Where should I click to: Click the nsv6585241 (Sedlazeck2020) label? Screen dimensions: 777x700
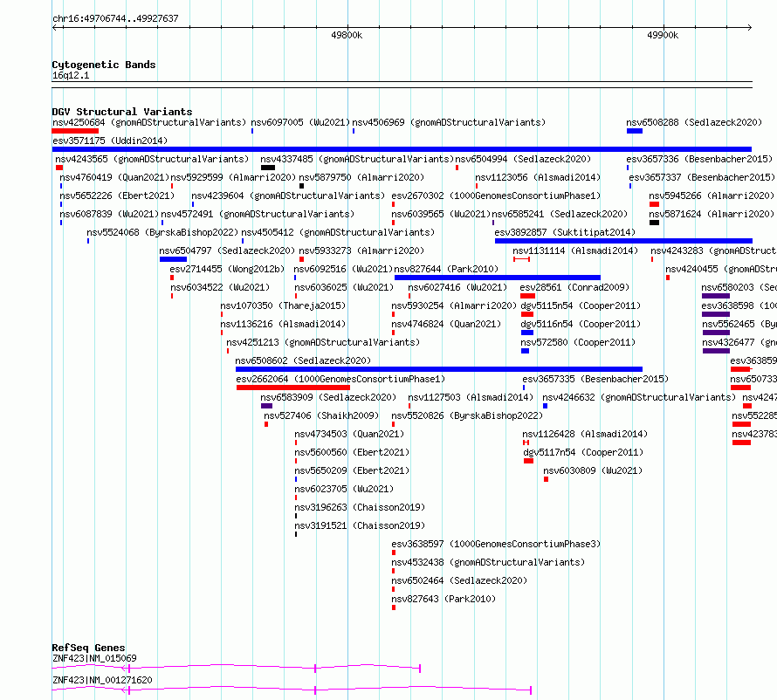pos(560,214)
